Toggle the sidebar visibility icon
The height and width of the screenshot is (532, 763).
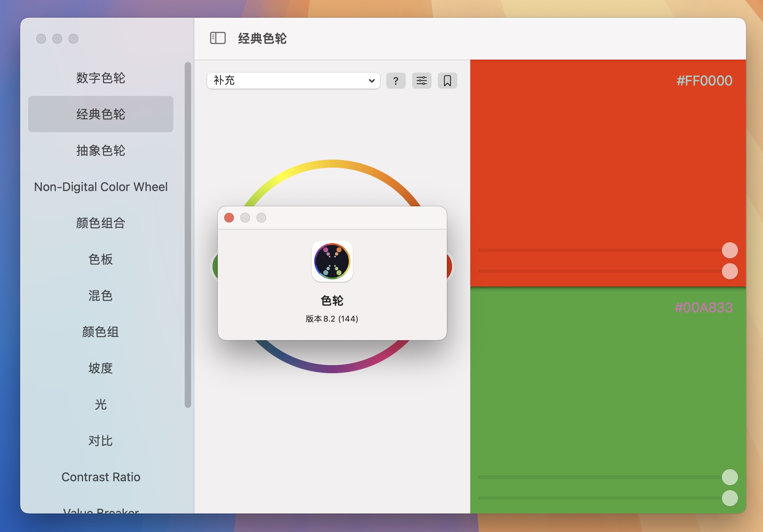click(x=218, y=38)
